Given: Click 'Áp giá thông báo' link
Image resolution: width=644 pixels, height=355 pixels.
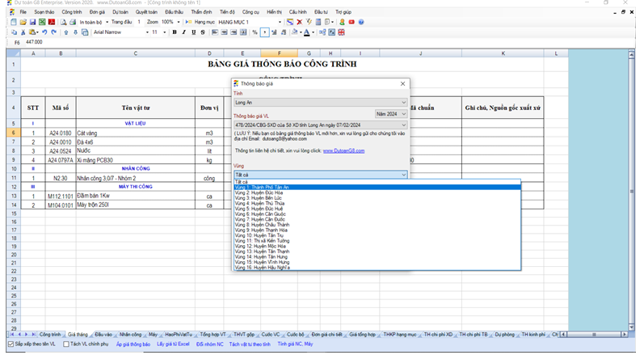Looking at the screenshot, I should [x=133, y=344].
